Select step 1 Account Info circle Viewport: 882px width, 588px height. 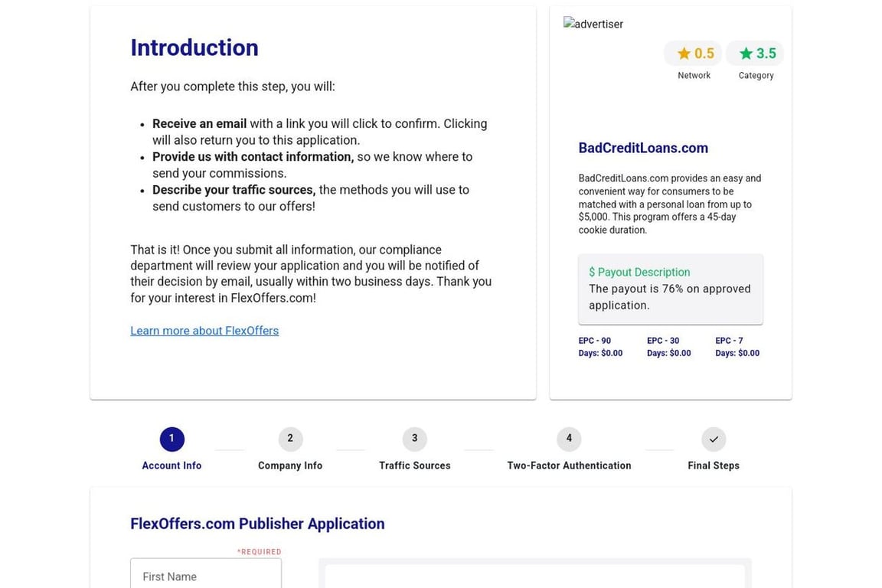point(171,439)
